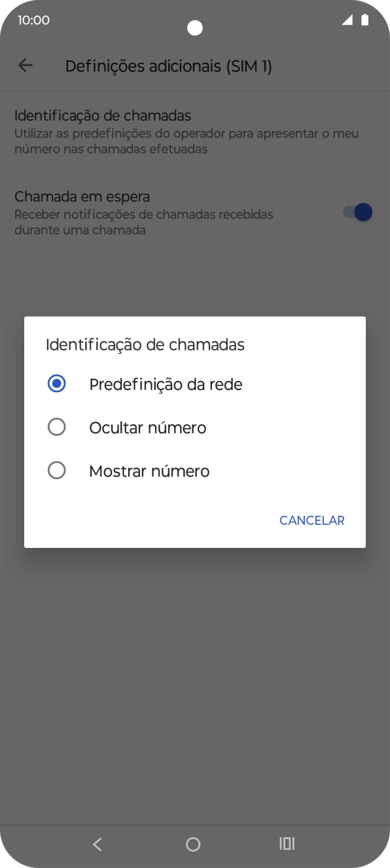Tap the Definições adicionais (SIM 1) header
The width and height of the screenshot is (390, 868).
(169, 65)
